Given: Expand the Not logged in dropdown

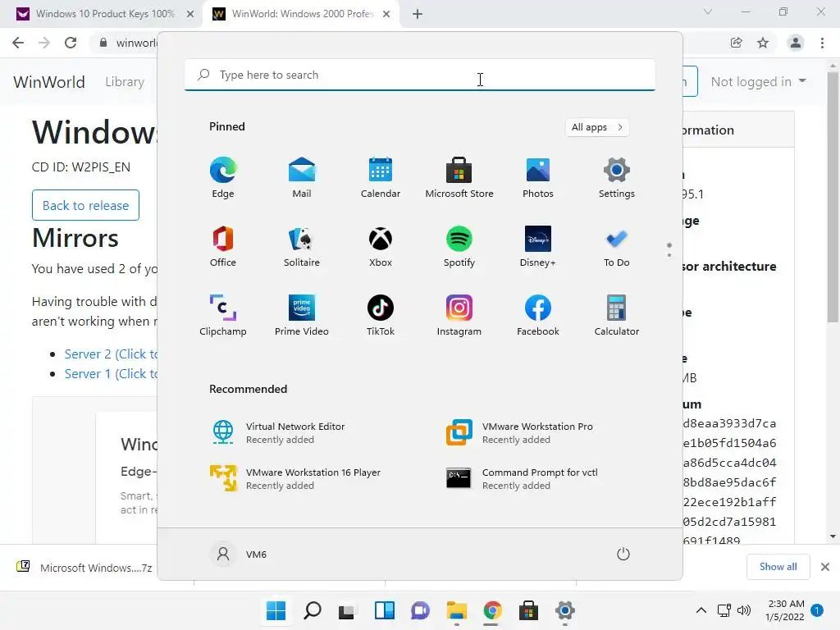Looking at the screenshot, I should pyautogui.click(x=758, y=82).
